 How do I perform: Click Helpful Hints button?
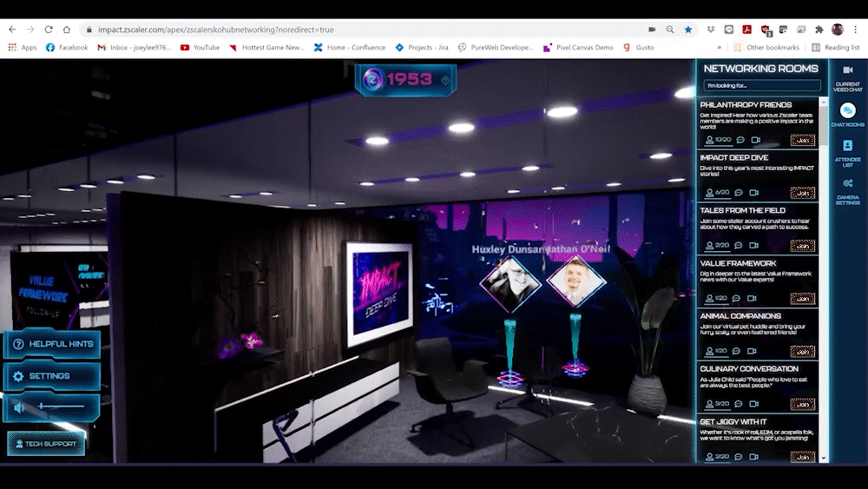pyautogui.click(x=53, y=344)
